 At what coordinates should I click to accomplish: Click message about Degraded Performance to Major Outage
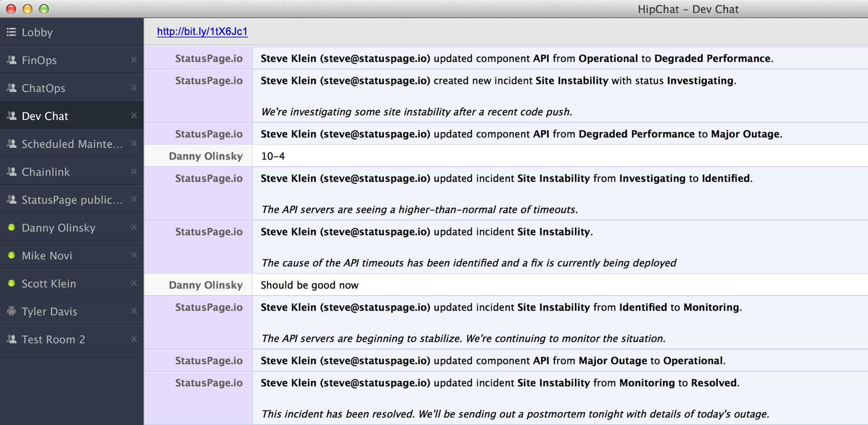coord(522,134)
